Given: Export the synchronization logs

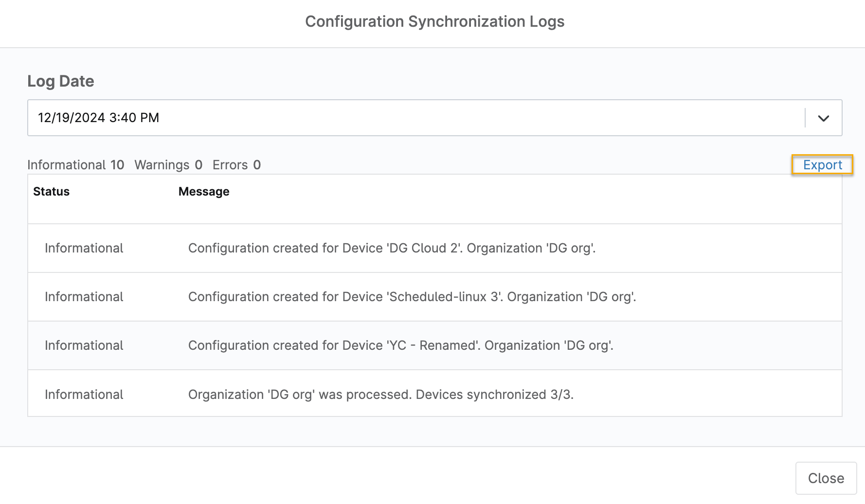Looking at the screenshot, I should (822, 165).
